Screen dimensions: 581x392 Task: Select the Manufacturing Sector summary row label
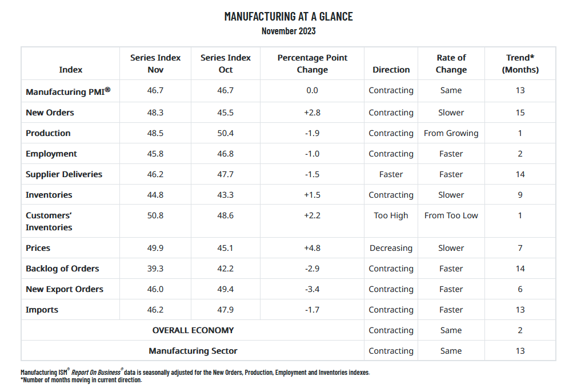click(x=193, y=351)
